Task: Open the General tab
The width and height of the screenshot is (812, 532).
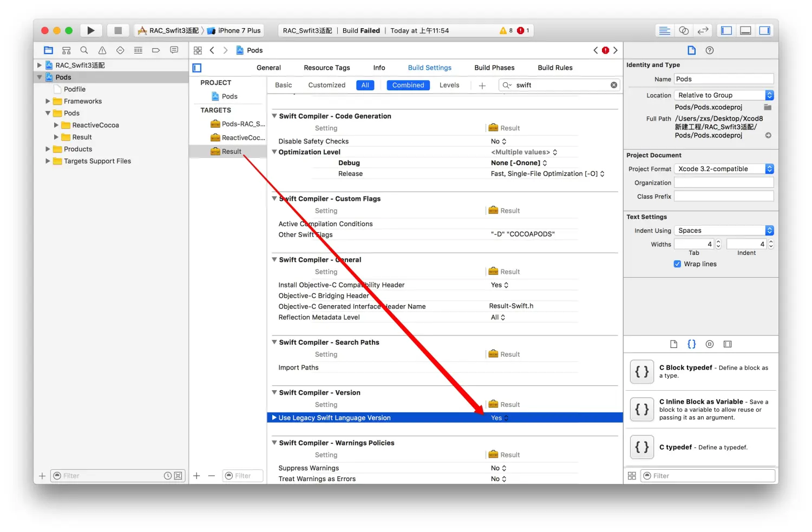Action: 269,68
